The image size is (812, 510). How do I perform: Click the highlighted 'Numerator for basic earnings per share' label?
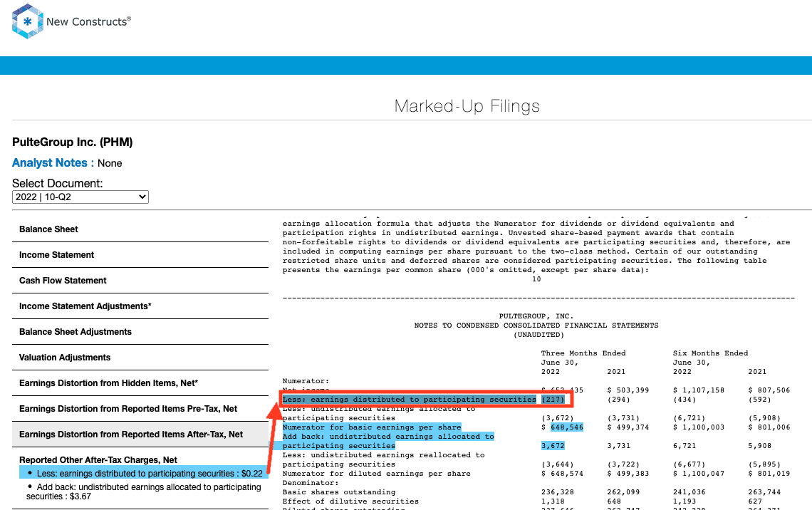tap(372, 427)
